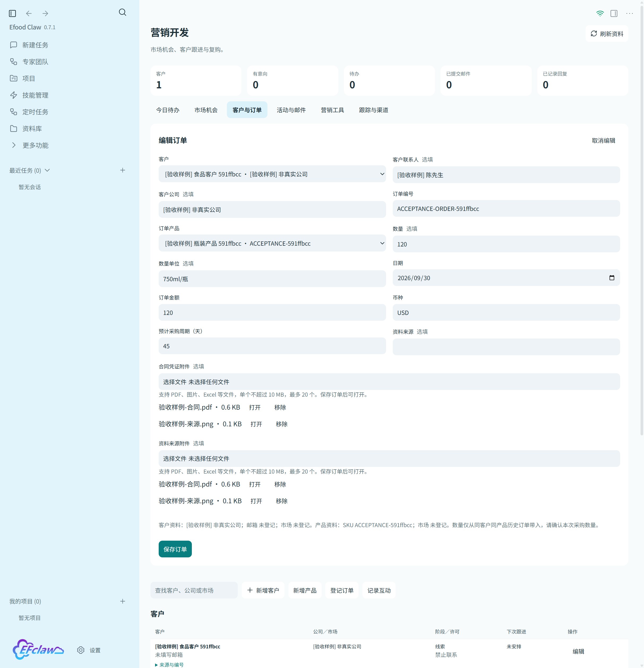Remove 验收样例-来源.png under 资料来源附件
Screen dimensions: 644x668
tap(282, 501)
